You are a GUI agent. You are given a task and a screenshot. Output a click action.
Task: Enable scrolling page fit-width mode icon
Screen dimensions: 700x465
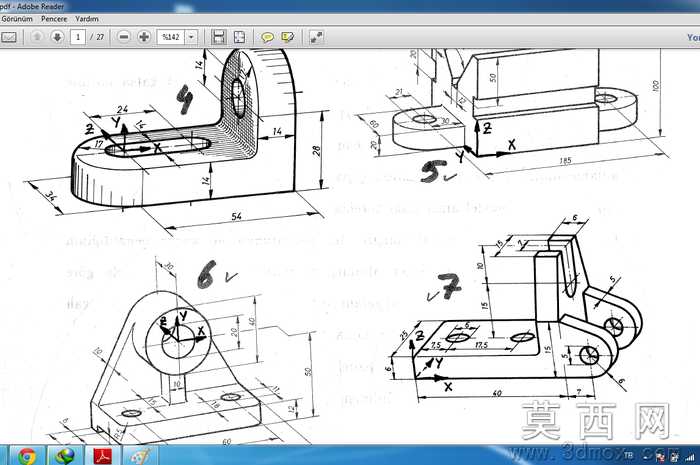pos(218,37)
